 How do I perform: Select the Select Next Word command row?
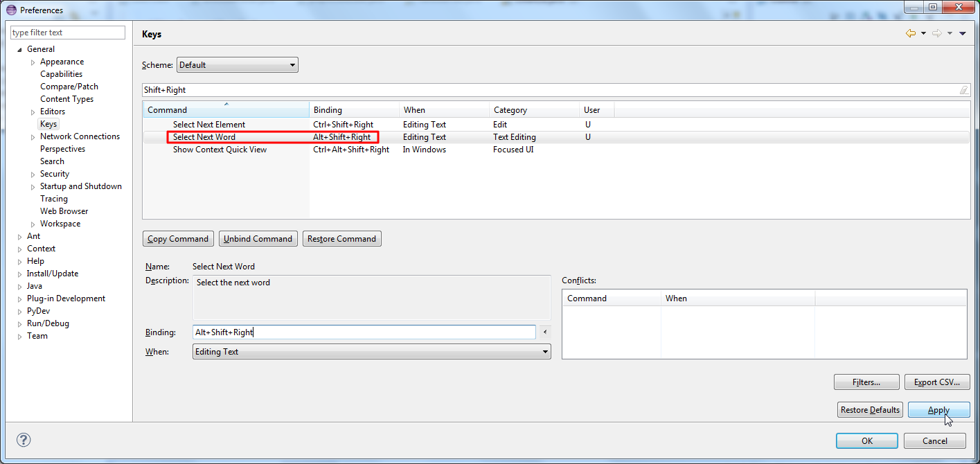coord(555,137)
